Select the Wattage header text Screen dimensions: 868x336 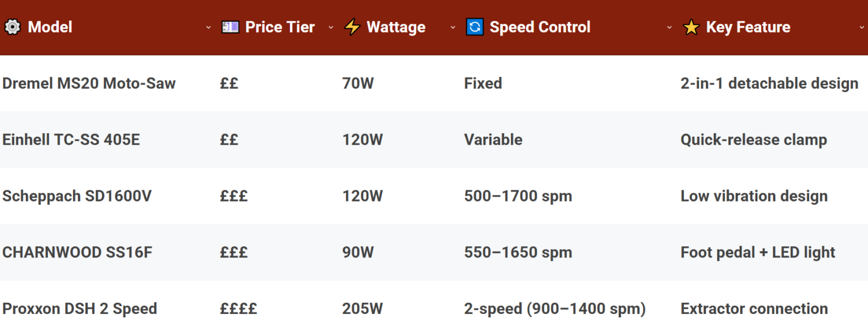pyautogui.click(x=396, y=26)
